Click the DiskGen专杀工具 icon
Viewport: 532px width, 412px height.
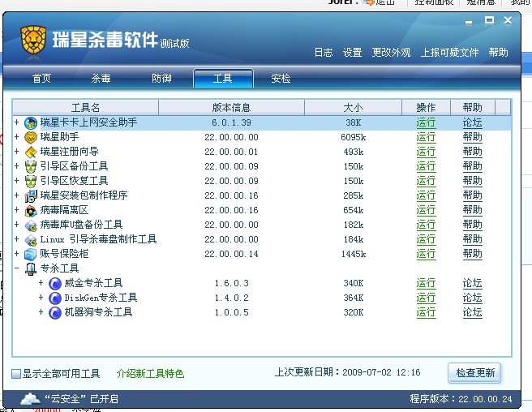[x=55, y=298]
